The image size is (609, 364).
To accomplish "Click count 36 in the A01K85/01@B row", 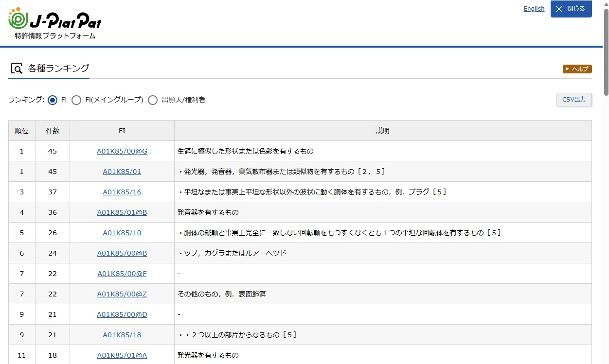I will [53, 212].
